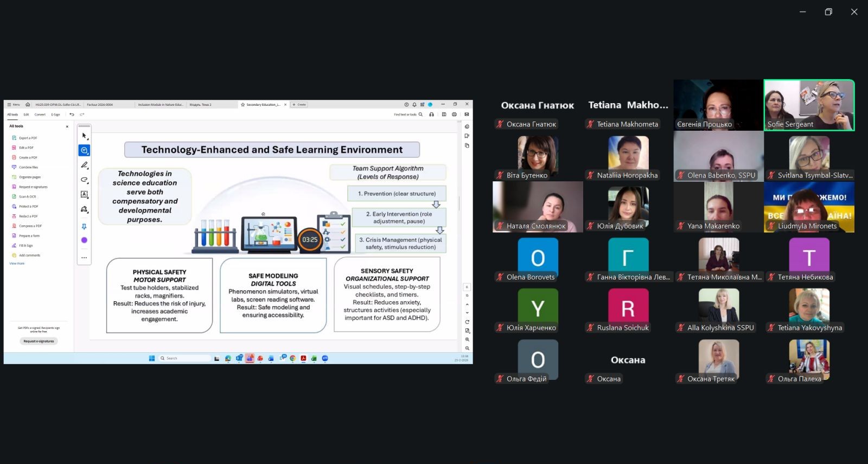Click the Request e-signatures button
The height and width of the screenshot is (464, 868).
click(x=39, y=341)
